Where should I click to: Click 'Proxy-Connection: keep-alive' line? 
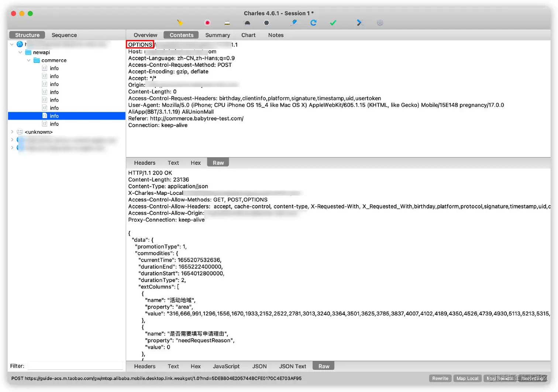(166, 220)
